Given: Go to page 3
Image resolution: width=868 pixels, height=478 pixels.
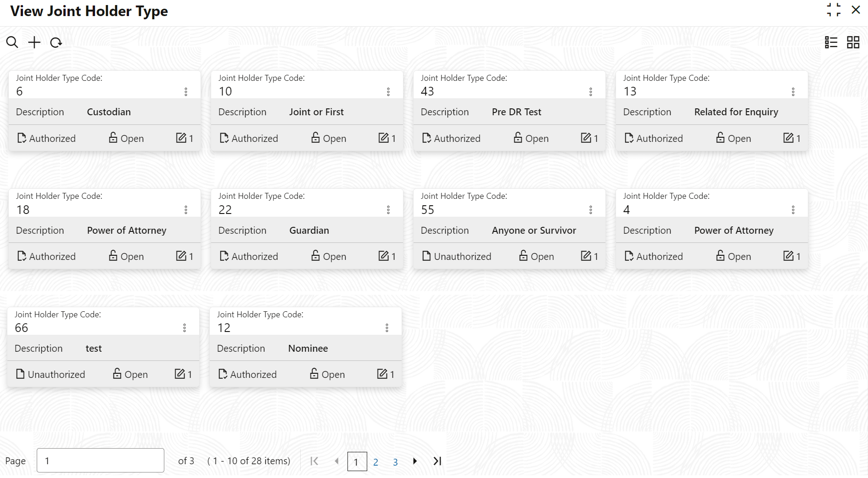Looking at the screenshot, I should point(395,462).
